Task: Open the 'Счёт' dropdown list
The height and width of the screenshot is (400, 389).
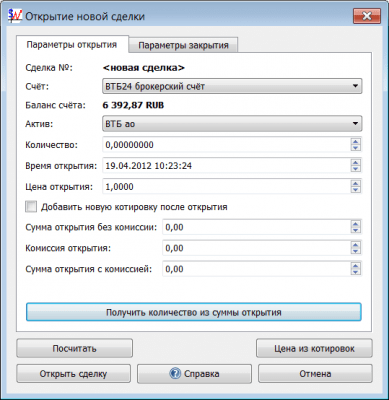Action: [232, 86]
